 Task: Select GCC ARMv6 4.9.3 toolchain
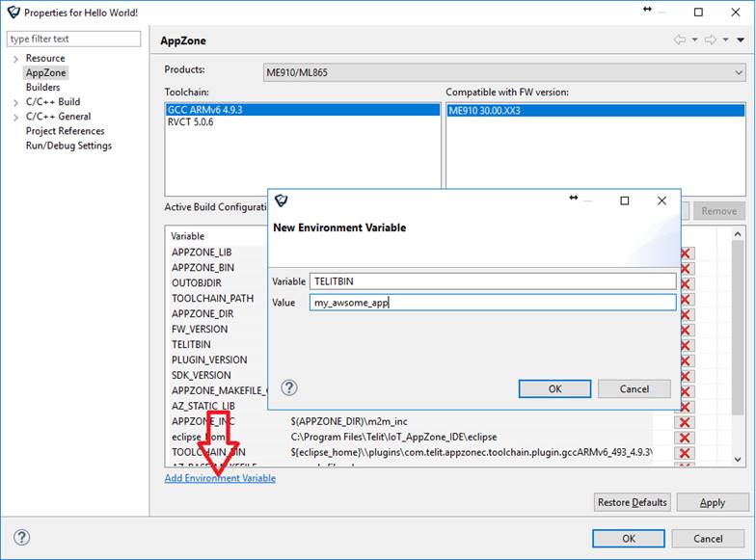pos(303,110)
